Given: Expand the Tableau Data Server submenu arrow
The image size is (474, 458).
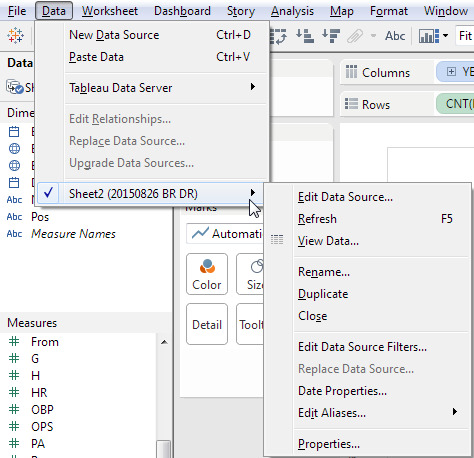Looking at the screenshot, I should (253, 87).
